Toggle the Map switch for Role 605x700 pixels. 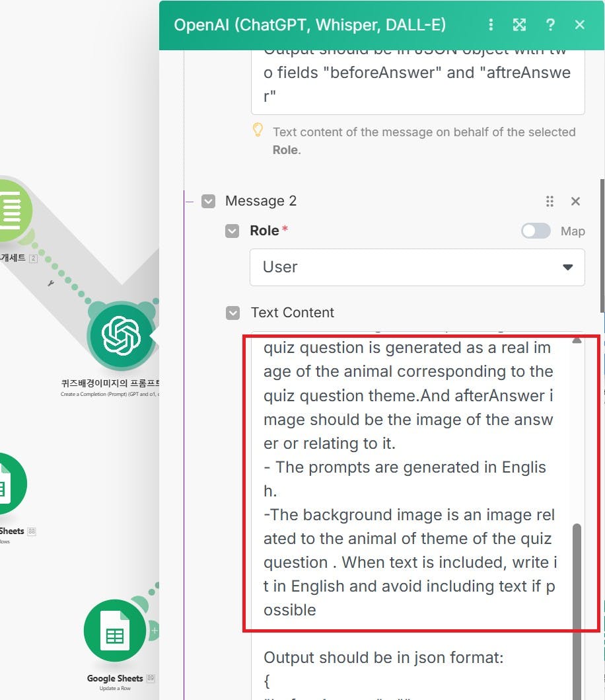536,231
